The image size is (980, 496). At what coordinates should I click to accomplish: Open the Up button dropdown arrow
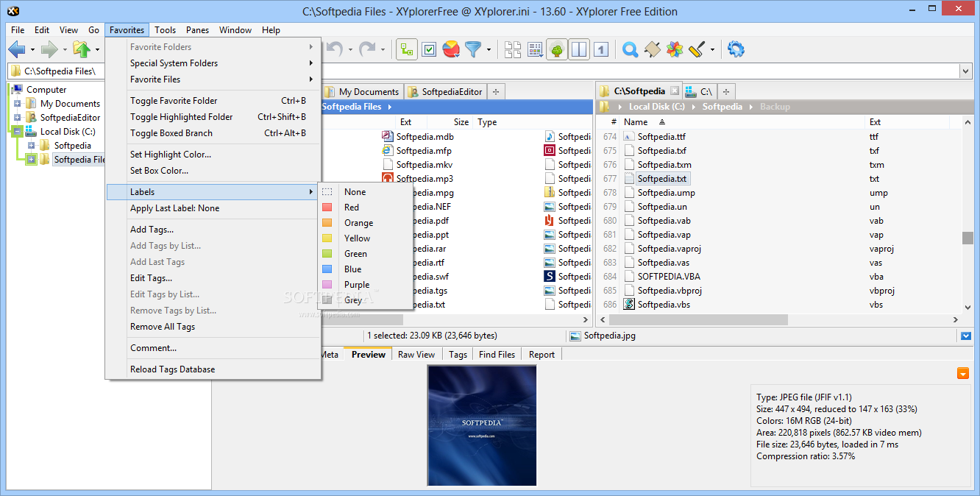pos(97,50)
